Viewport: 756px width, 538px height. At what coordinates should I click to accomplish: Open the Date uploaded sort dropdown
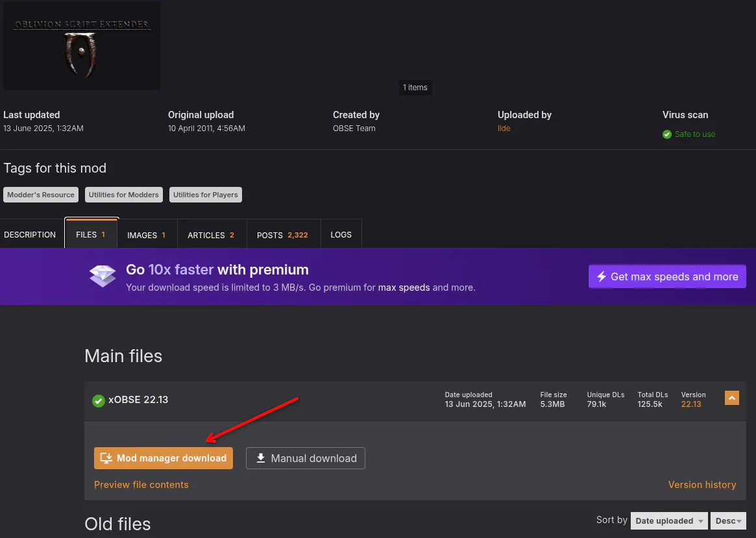click(x=669, y=520)
